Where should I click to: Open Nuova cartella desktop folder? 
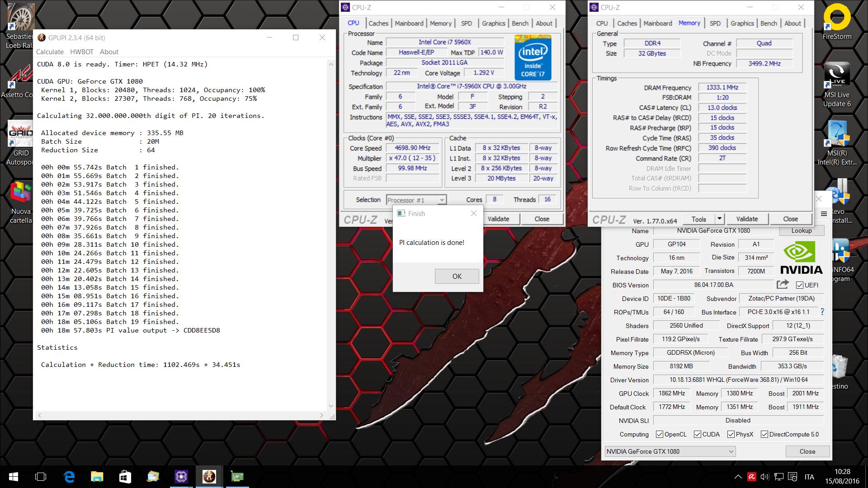[21, 202]
